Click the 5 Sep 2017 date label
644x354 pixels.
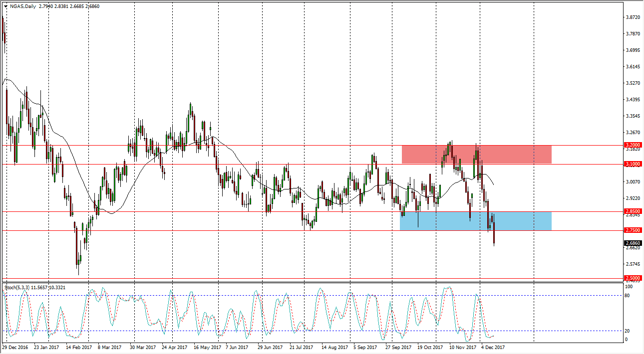click(x=365, y=347)
